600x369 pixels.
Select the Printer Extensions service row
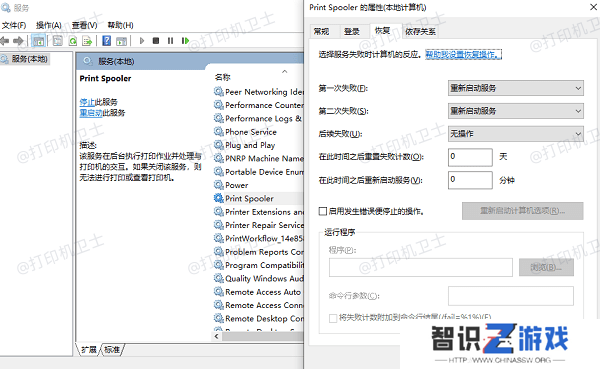[x=258, y=212]
